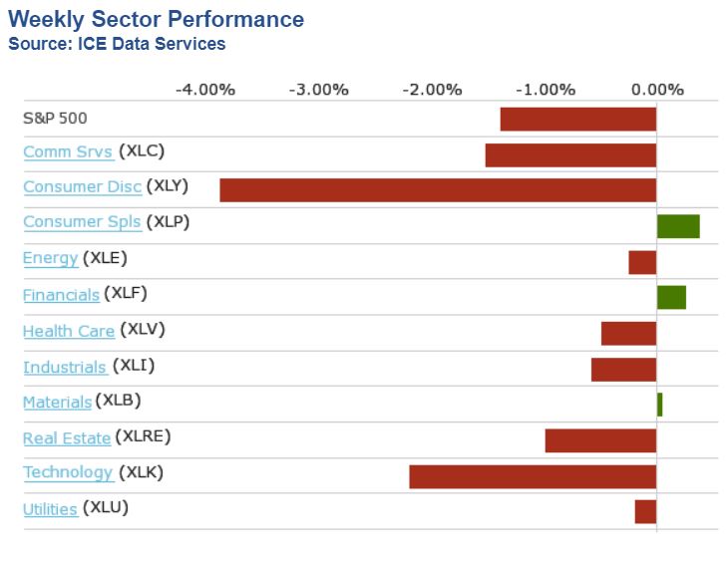The height and width of the screenshot is (564, 728).
Task: Click the green Financials bar
Action: pyautogui.click(x=671, y=297)
